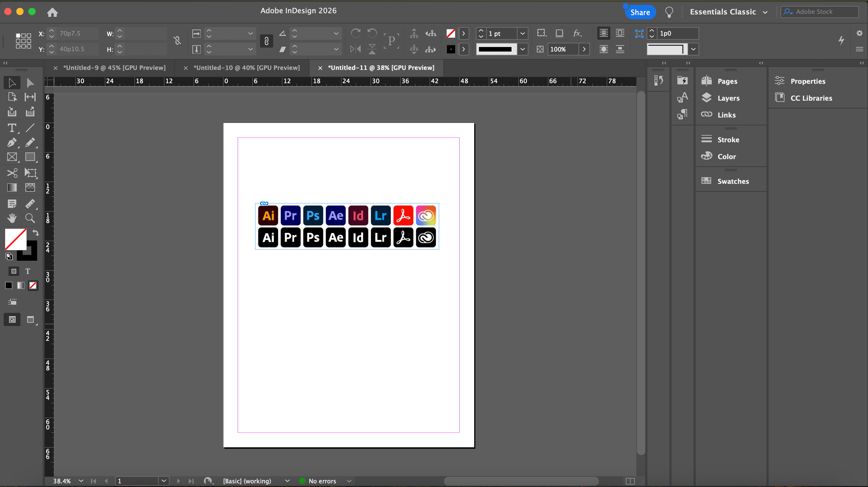Choose the Zoom tool magnifier
This screenshot has height=487, width=868.
tap(30, 218)
